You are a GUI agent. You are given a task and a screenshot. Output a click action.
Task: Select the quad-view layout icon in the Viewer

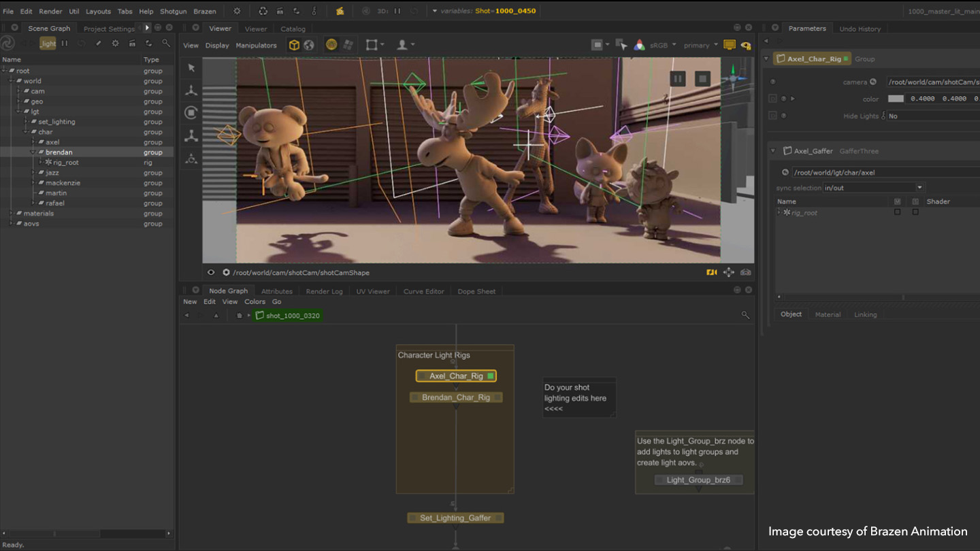click(348, 45)
